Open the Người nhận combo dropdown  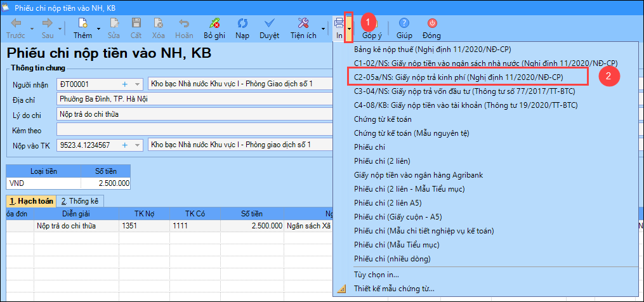click(137, 84)
